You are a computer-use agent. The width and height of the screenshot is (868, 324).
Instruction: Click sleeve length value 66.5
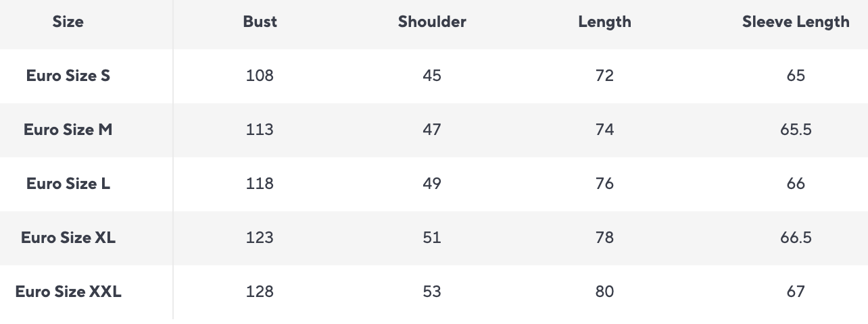(x=796, y=238)
